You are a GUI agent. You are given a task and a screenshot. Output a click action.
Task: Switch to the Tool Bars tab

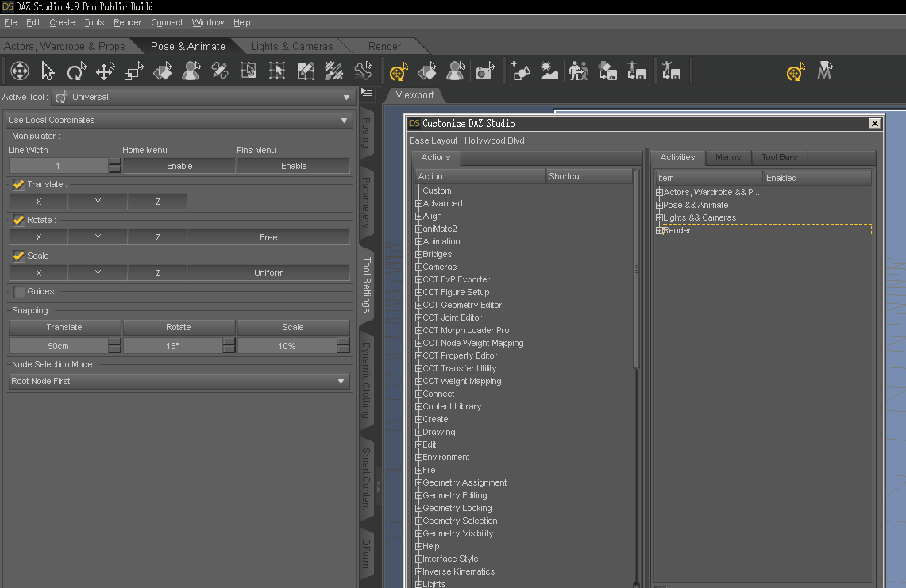779,157
